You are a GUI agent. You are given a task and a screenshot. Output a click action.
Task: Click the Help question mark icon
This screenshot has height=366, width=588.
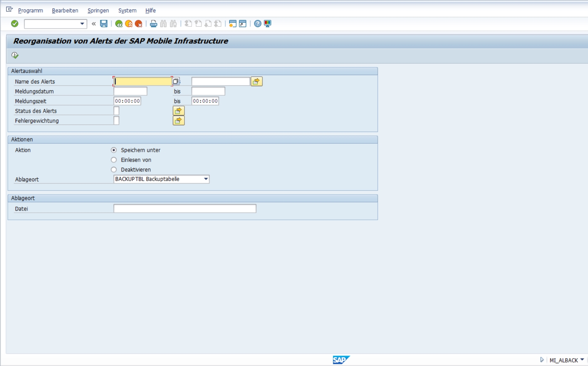257,24
